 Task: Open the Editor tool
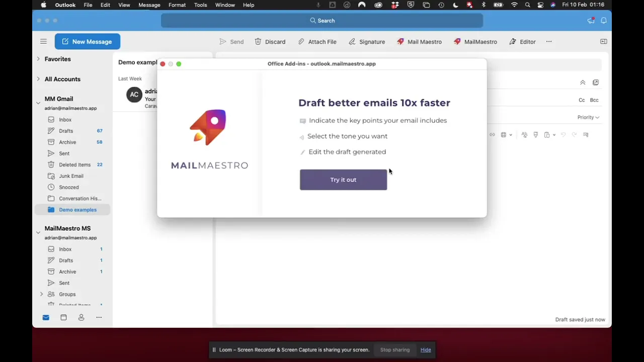click(x=522, y=42)
